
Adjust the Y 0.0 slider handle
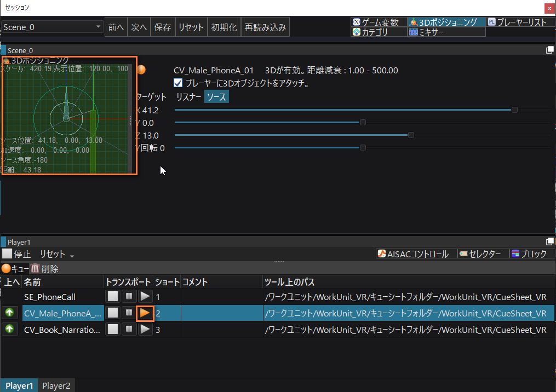point(363,122)
